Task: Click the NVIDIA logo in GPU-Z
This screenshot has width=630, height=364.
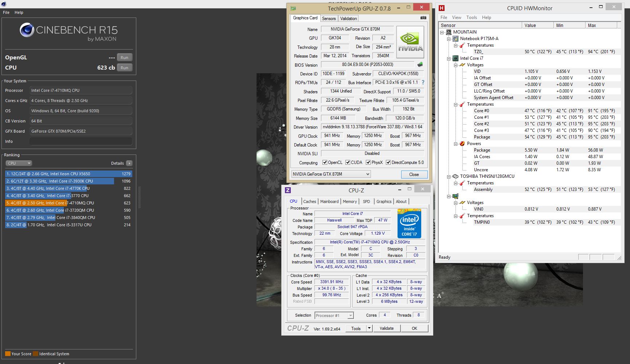Action: pos(410,42)
